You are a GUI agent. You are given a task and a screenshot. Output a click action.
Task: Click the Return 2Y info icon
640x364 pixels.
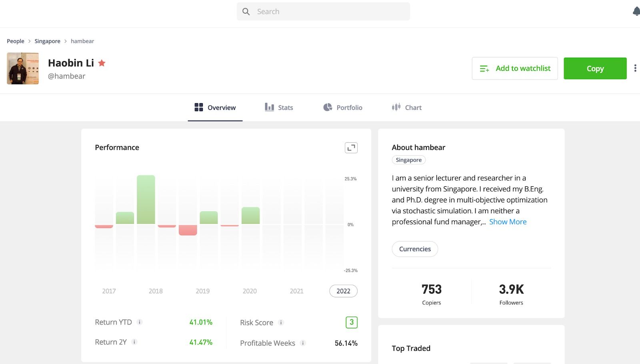134,342
